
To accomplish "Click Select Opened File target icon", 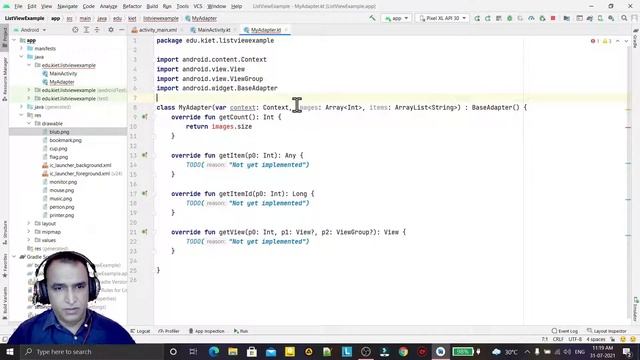I will [x=75, y=30].
